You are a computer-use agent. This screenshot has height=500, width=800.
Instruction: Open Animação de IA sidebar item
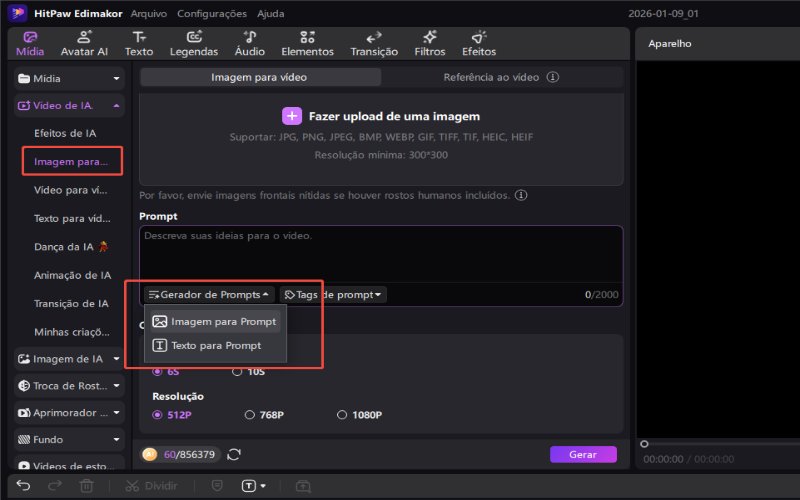point(72,276)
